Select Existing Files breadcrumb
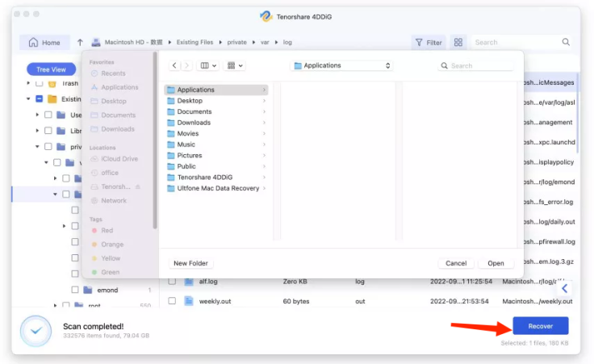The image size is (594, 364). [x=195, y=42]
